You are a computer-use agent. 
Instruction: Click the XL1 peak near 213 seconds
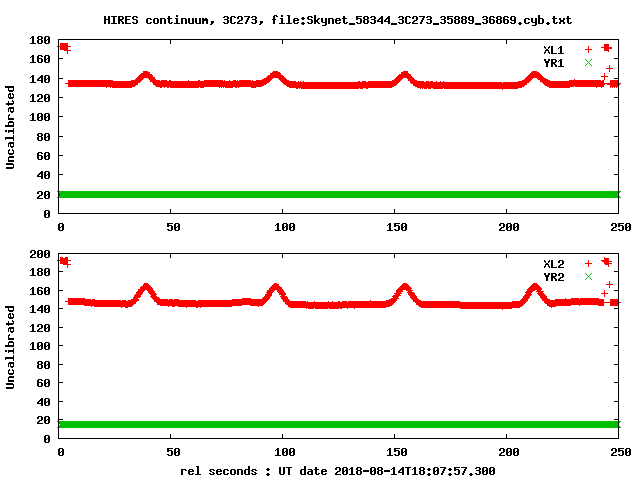(535, 76)
